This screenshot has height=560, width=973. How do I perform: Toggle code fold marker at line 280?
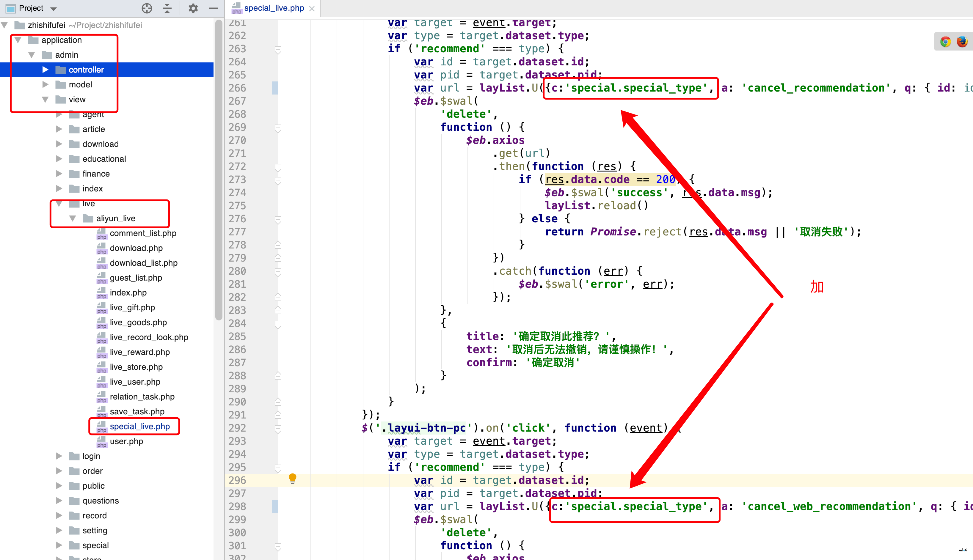[x=278, y=272]
